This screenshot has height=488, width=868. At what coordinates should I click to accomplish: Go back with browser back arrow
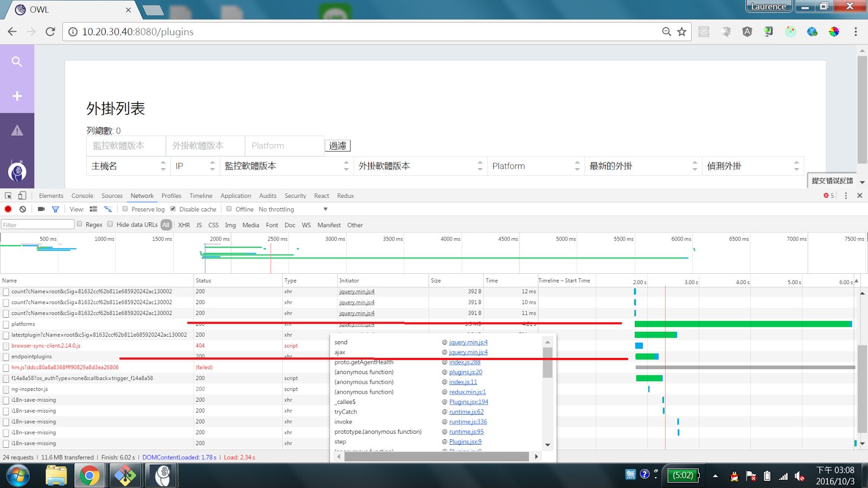tap(12, 31)
